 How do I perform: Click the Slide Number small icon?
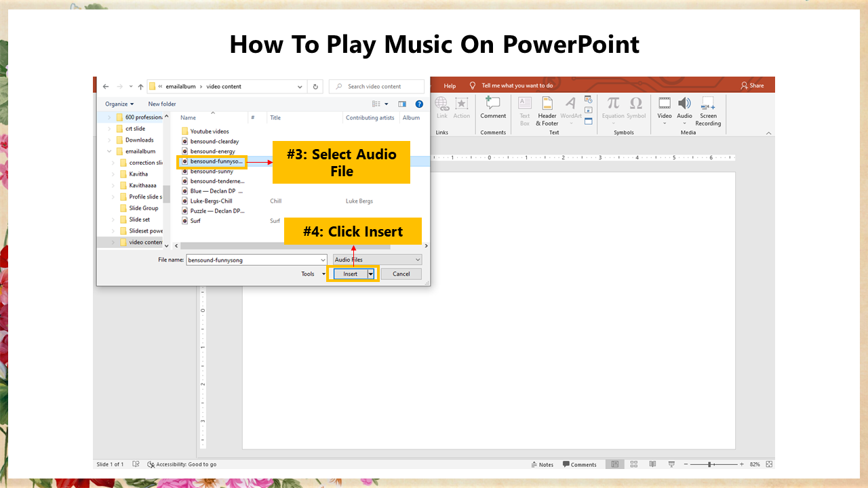pos(588,110)
